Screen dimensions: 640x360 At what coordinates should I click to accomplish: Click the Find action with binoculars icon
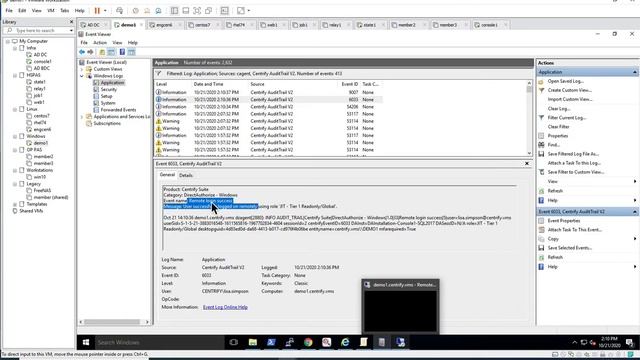point(553,145)
